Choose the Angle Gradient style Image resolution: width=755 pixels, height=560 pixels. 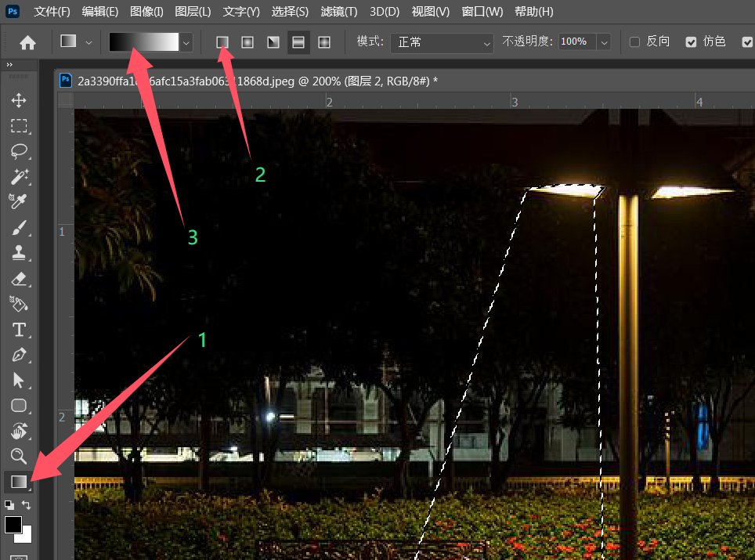273,42
